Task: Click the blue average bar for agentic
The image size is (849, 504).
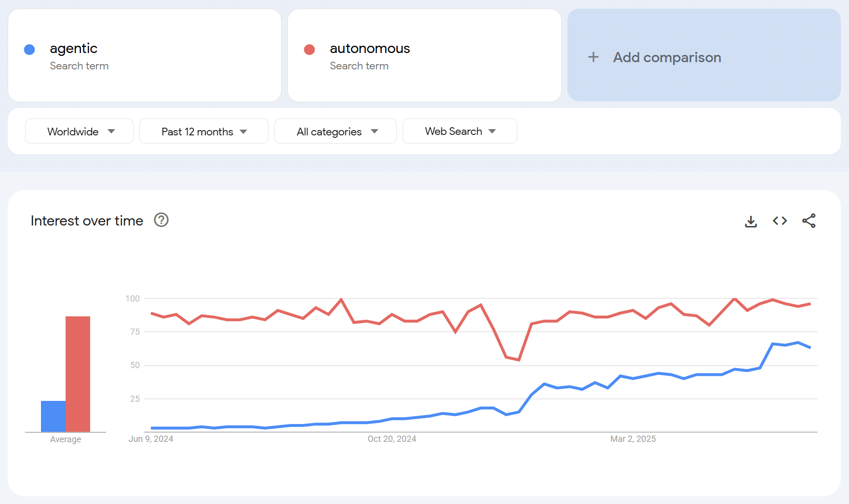Action: (x=53, y=416)
